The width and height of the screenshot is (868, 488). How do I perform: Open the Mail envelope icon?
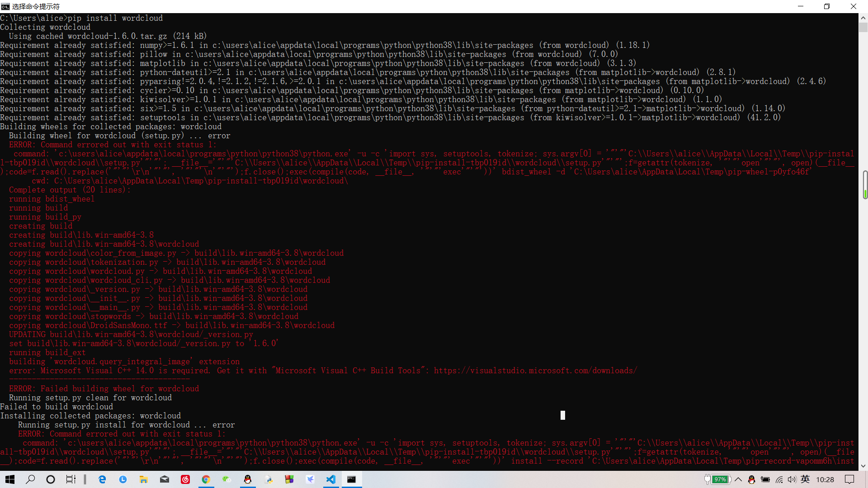point(165,479)
